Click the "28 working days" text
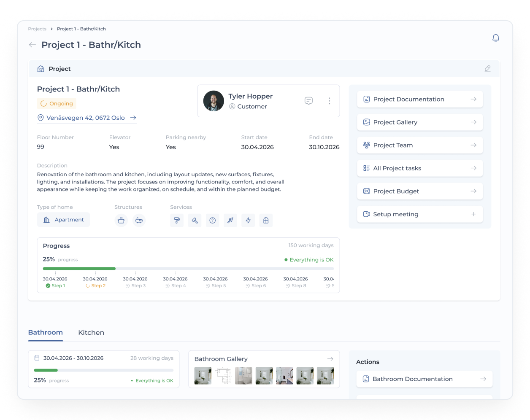This screenshot has height=420, width=530. (x=152, y=358)
